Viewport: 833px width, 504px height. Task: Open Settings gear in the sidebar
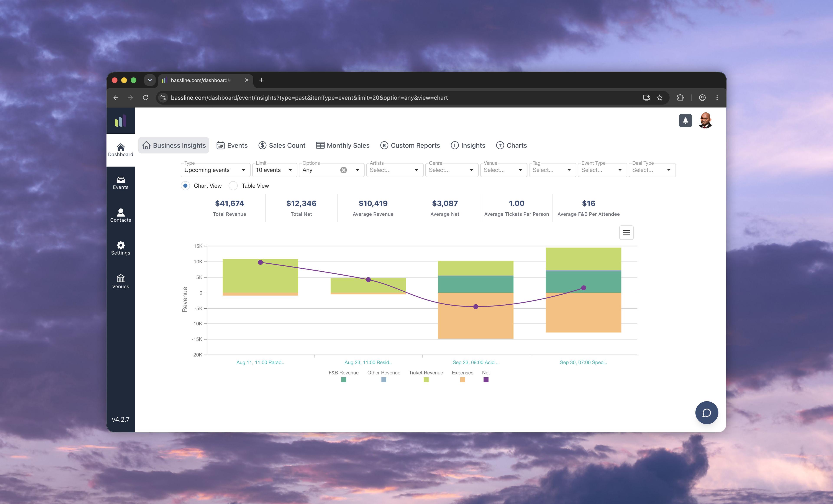point(120,248)
